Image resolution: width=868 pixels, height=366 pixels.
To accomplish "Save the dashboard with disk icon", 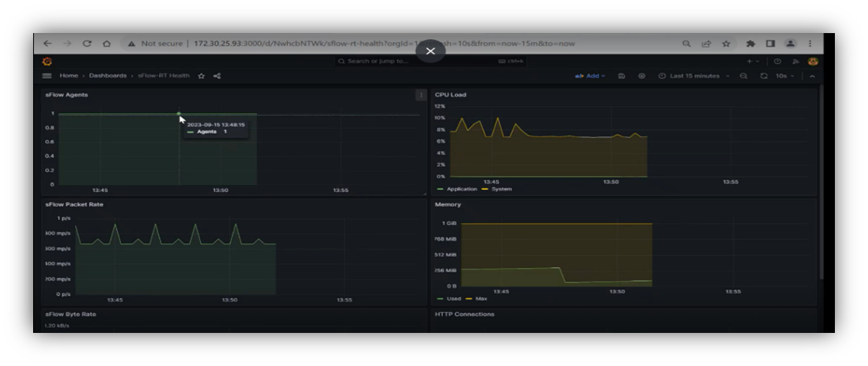I will pos(622,76).
